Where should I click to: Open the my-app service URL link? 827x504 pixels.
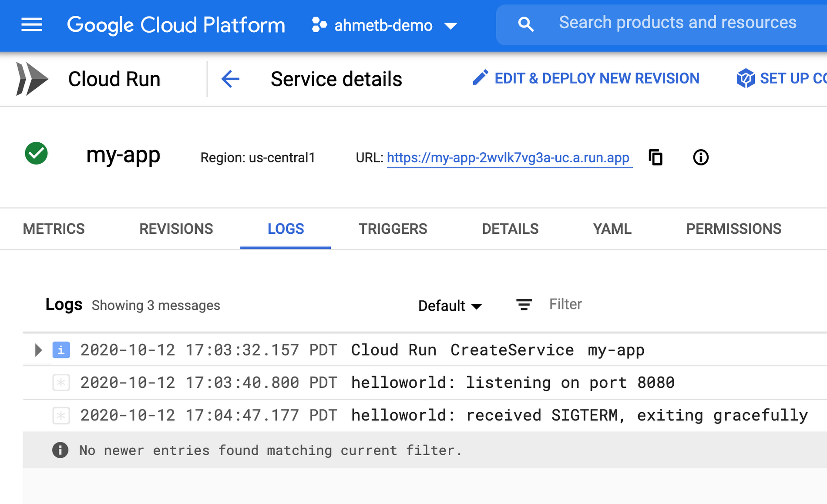pyautogui.click(x=508, y=158)
